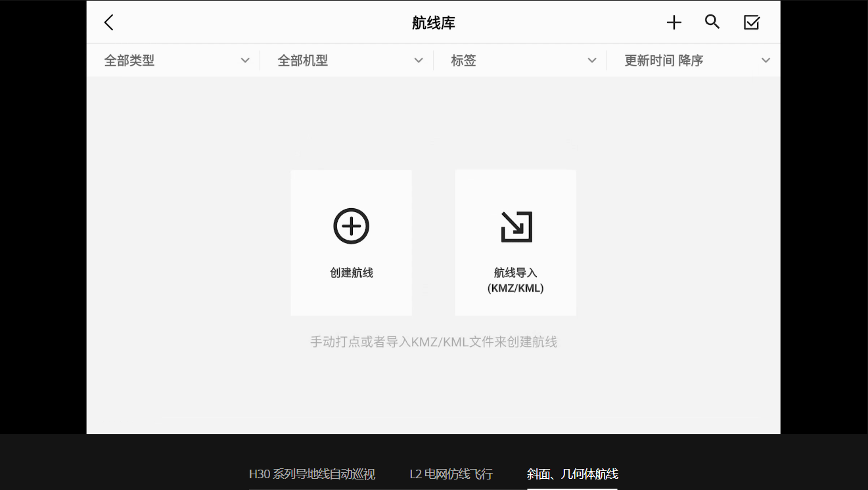
Task: Click the chevron arrow beside 标签
Action: coord(592,60)
